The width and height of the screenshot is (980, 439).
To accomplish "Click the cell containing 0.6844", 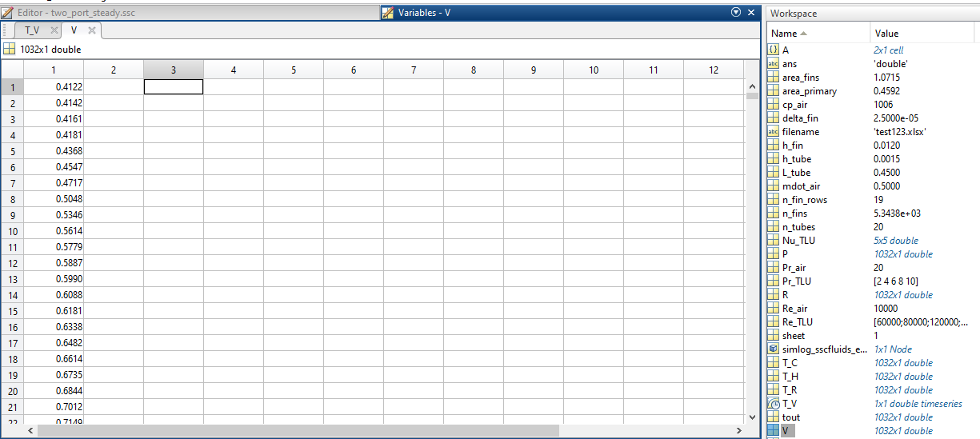I will 54,390.
